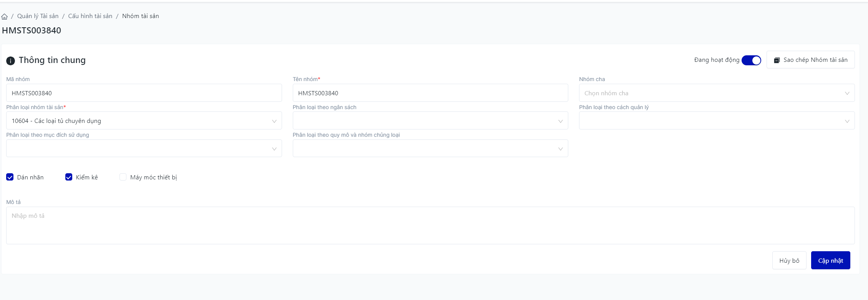Click the Tên nhóm input field

click(x=430, y=93)
